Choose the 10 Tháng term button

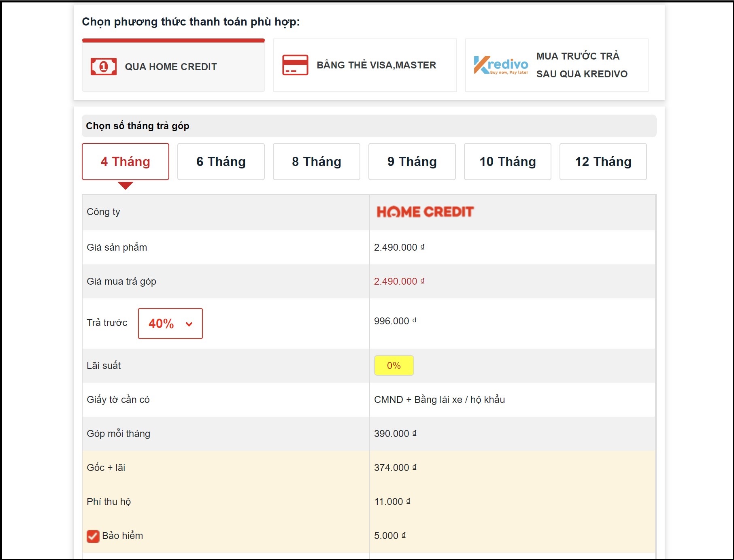click(x=508, y=162)
